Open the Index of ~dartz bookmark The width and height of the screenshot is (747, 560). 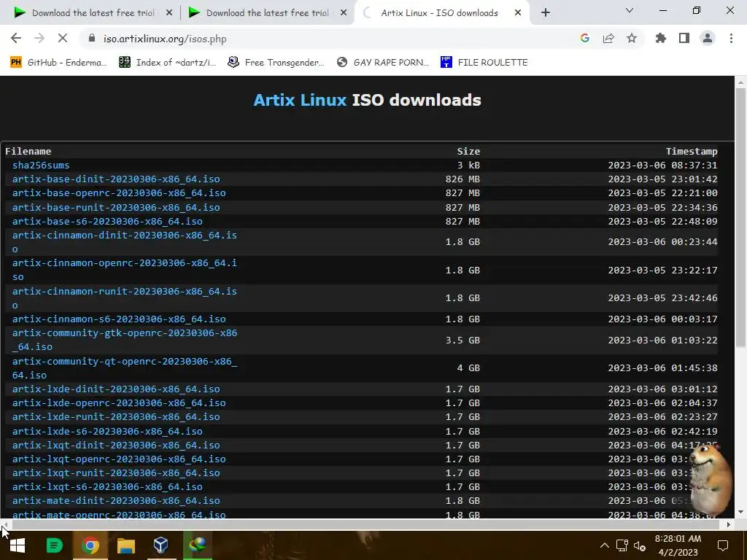point(167,63)
